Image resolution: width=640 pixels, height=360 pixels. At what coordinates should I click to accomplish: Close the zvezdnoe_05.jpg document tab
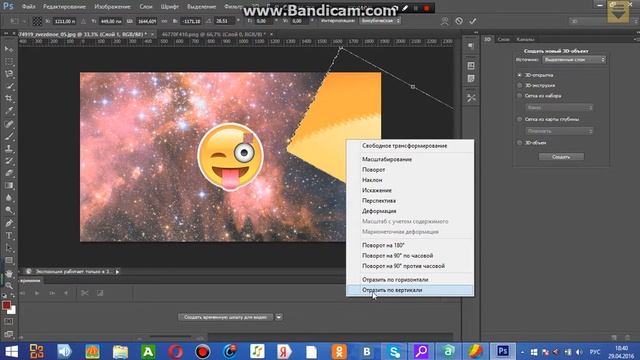(x=152, y=34)
